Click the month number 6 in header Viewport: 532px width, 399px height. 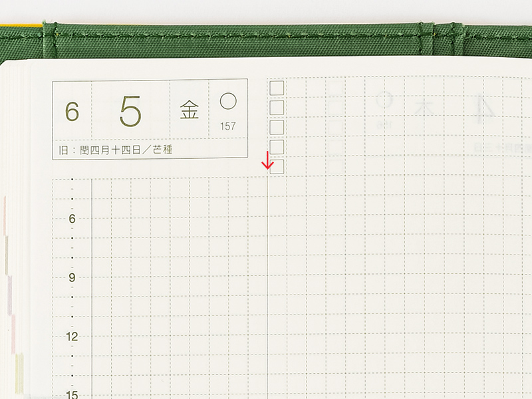pos(72,112)
